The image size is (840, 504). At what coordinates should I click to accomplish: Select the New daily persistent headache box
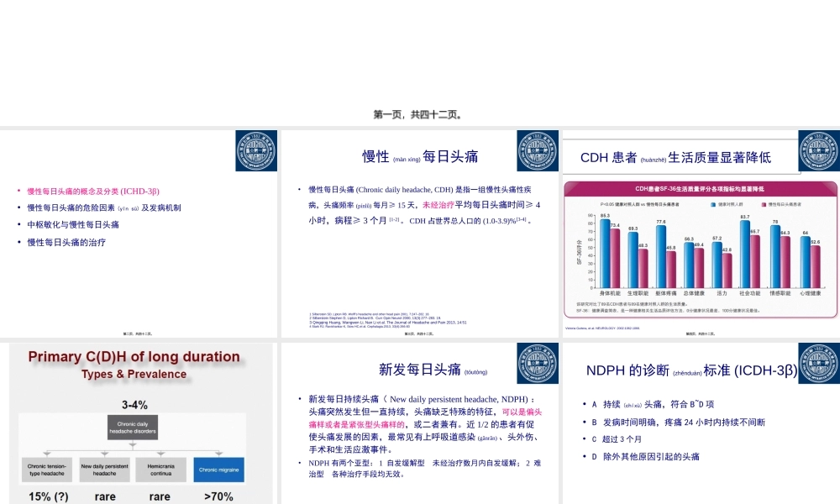click(104, 470)
